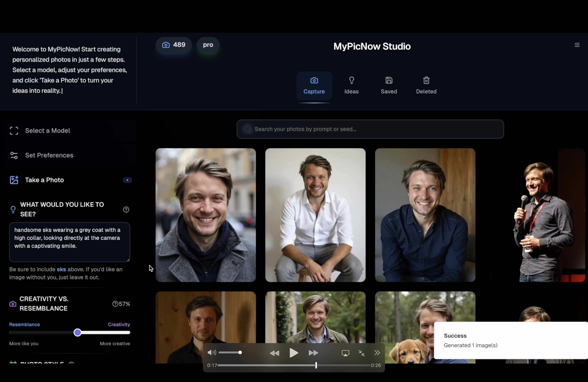Image resolution: width=588 pixels, height=382 pixels.
Task: Click the photo search input field
Action: click(370, 129)
